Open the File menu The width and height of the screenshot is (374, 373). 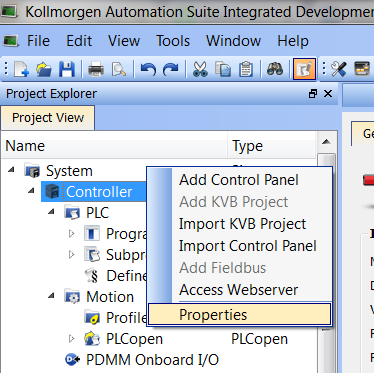(x=38, y=41)
